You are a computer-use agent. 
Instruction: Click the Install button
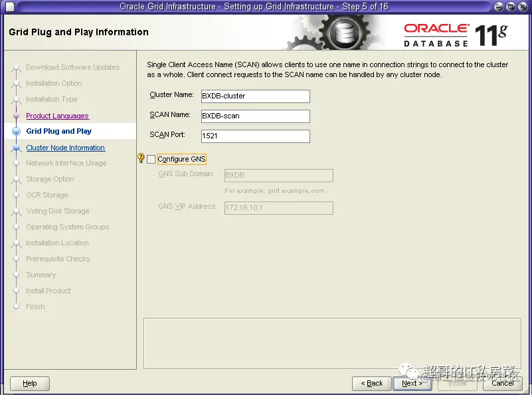pos(458,384)
